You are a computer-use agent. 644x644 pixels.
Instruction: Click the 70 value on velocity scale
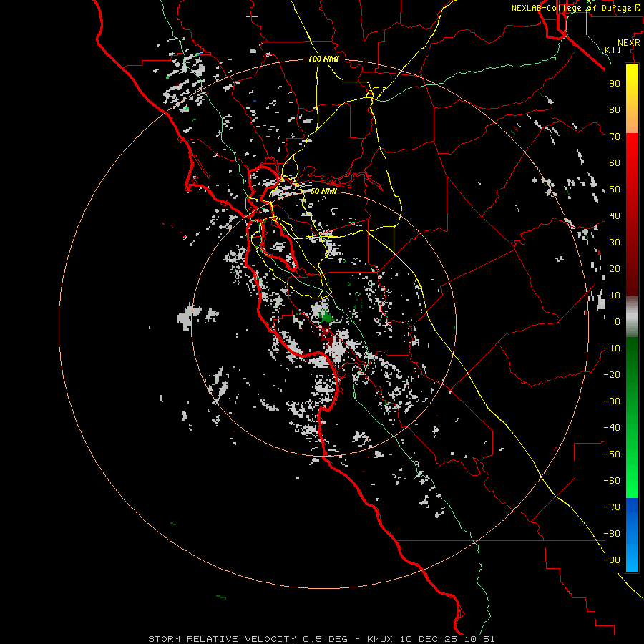tap(615, 137)
